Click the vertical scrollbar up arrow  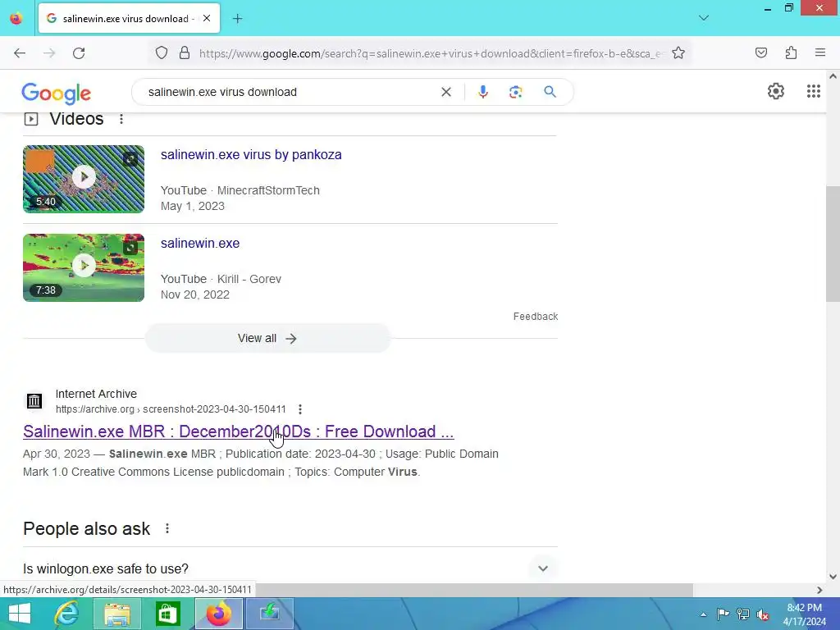pyautogui.click(x=833, y=76)
